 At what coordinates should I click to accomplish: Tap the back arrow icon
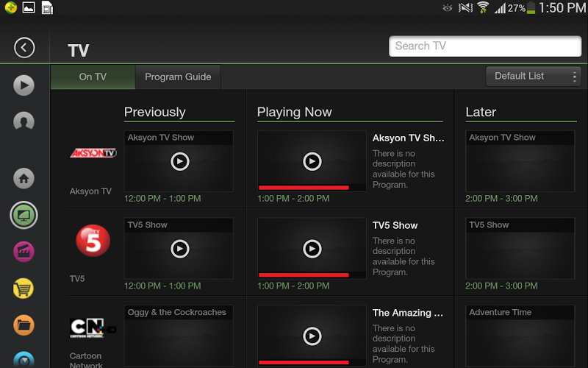click(x=24, y=48)
